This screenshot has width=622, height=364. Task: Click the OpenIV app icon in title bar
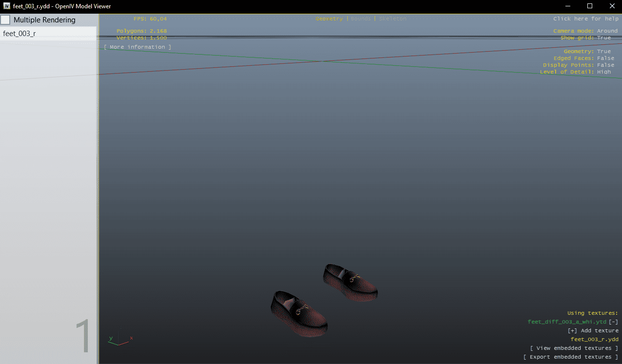pos(7,6)
